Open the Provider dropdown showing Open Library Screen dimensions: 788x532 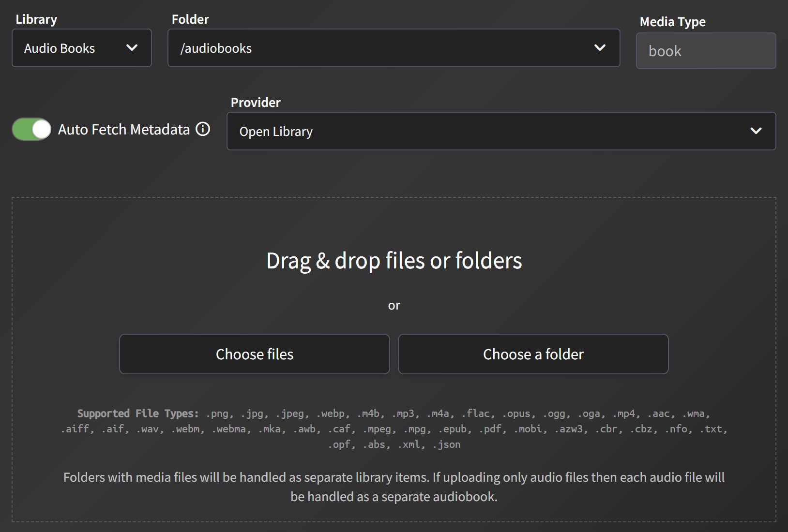(501, 131)
